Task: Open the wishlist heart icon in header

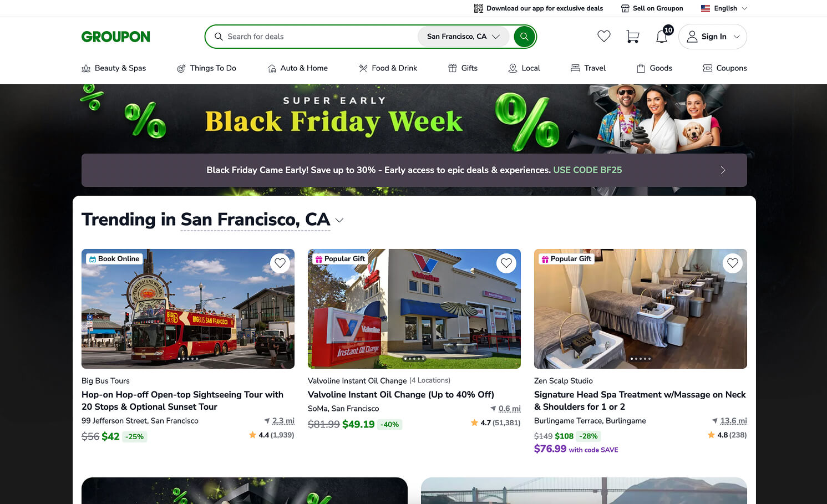Action: 604,37
